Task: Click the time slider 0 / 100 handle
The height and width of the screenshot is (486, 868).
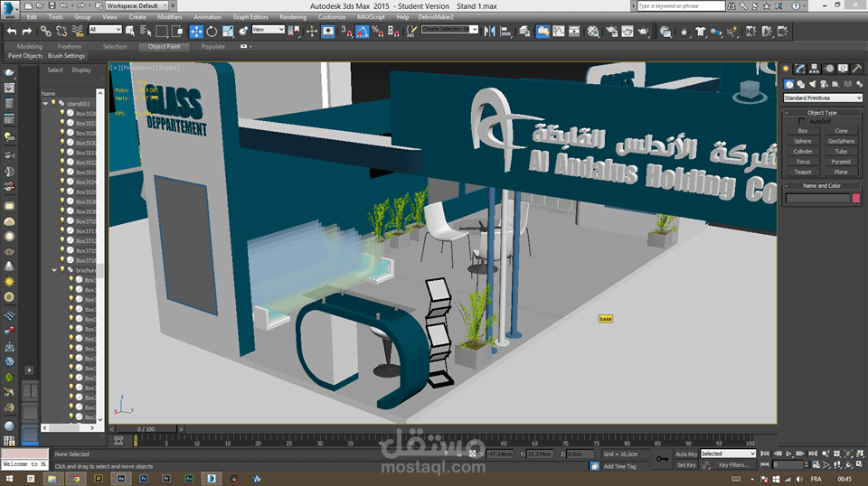Action: coord(146,429)
